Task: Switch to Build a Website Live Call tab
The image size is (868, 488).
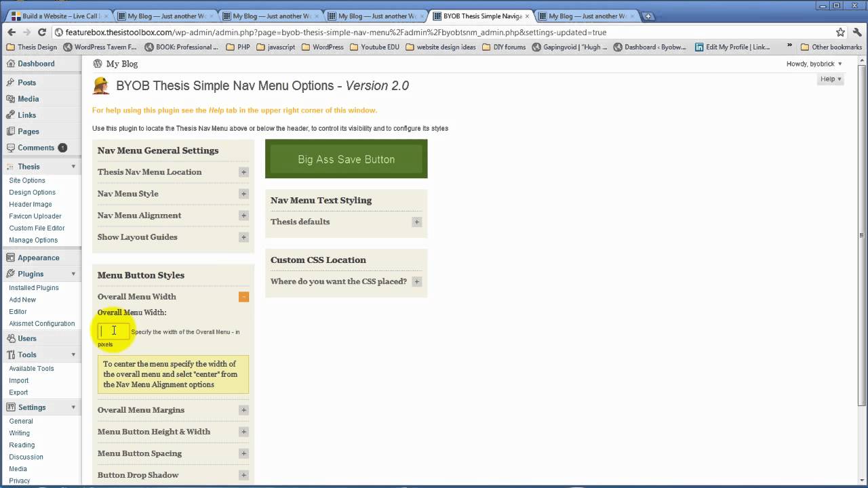Action: pos(59,16)
